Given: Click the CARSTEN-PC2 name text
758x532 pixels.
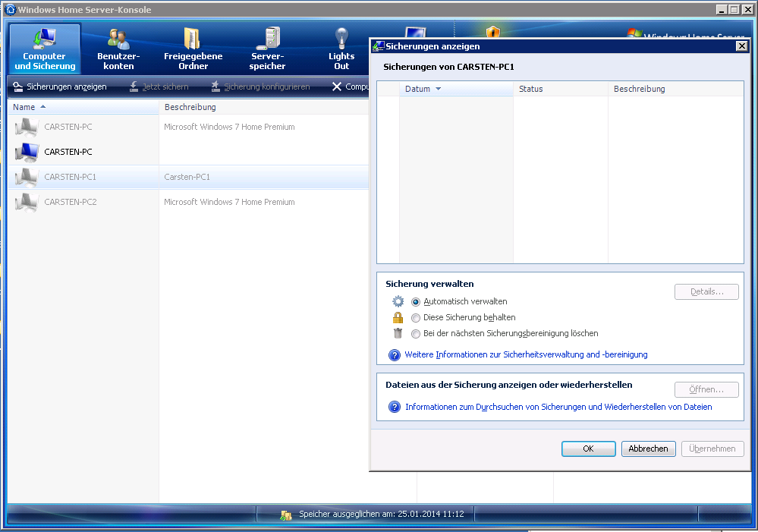Looking at the screenshot, I should pyautogui.click(x=71, y=202).
